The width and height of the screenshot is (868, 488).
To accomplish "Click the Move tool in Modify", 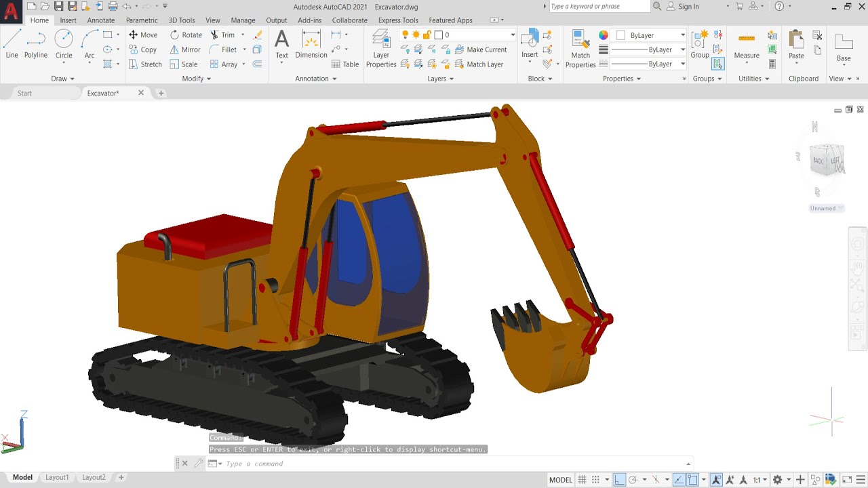I will click(142, 35).
